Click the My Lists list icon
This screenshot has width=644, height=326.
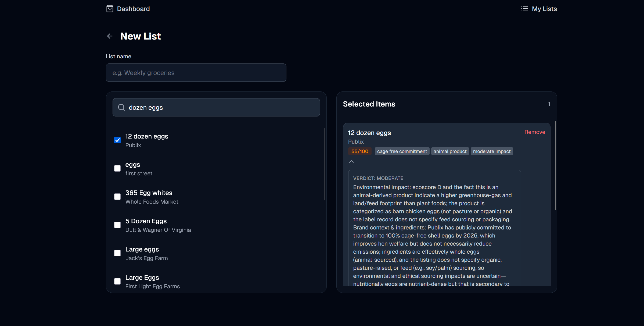[x=524, y=9]
